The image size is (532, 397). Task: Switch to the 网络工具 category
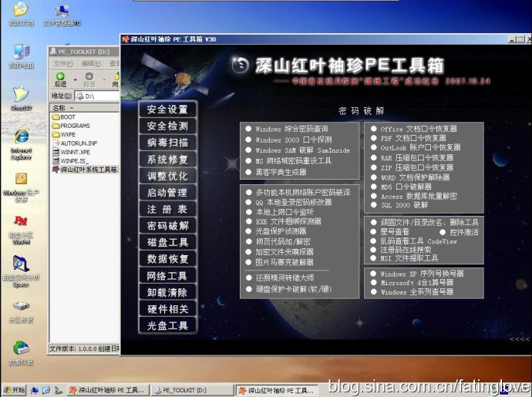[x=167, y=276]
